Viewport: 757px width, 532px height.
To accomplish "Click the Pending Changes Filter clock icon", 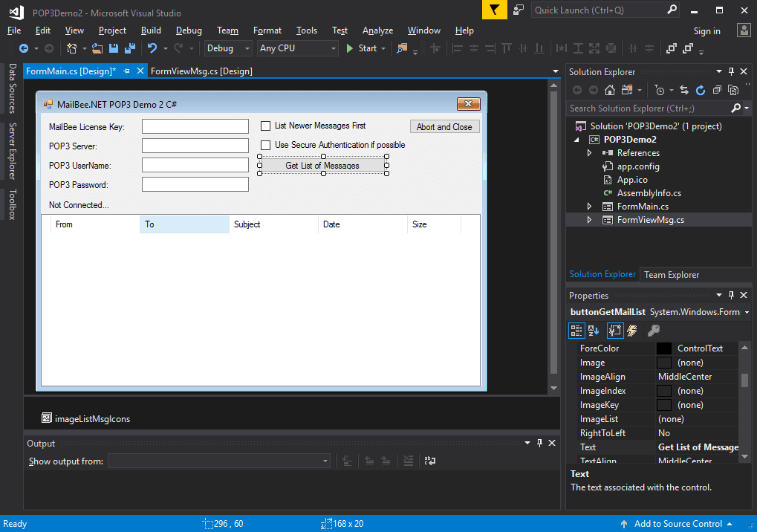I will pyautogui.click(x=660, y=90).
